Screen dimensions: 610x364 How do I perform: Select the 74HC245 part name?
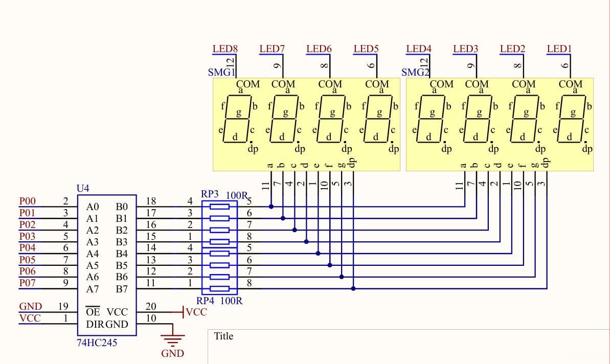[97, 343]
